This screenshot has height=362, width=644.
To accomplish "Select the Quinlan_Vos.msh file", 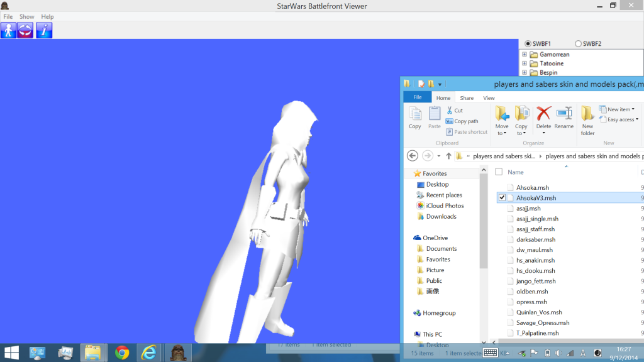I will (539, 312).
